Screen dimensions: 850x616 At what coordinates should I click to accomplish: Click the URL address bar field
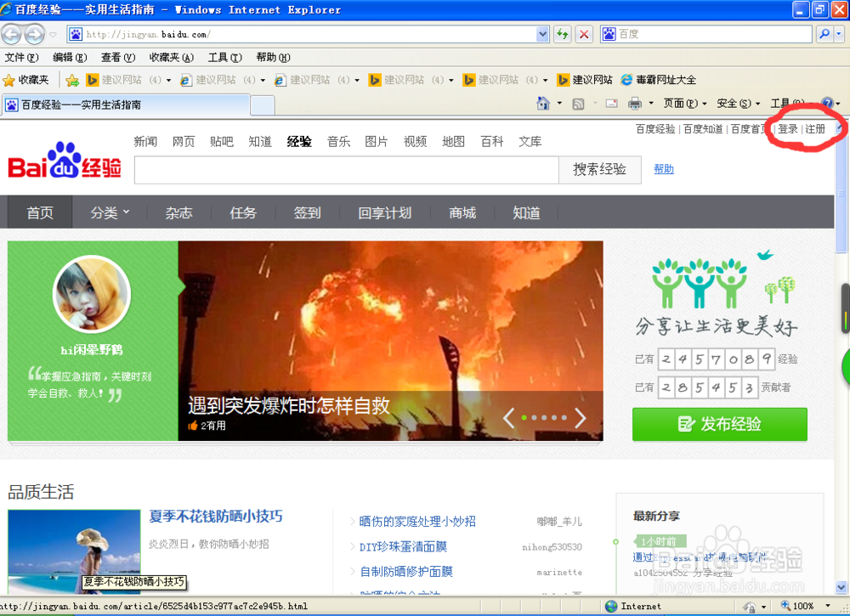pos(309,35)
